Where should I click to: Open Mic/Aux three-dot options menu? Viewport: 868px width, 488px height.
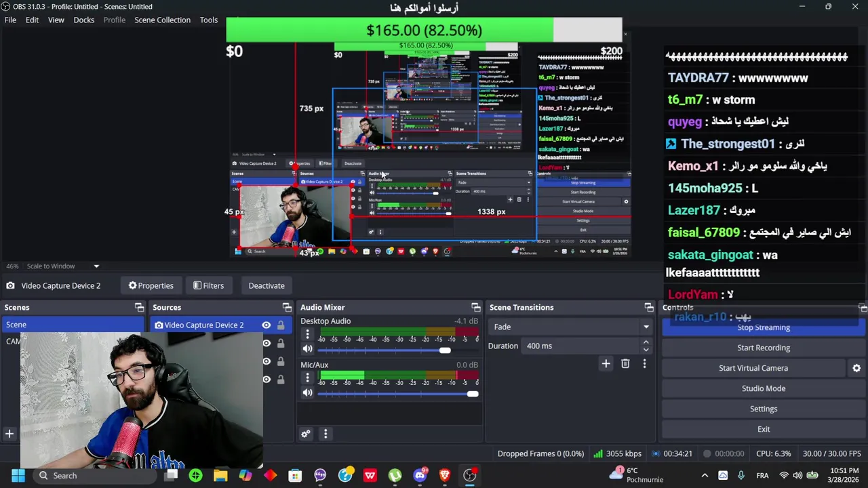pos(307,378)
